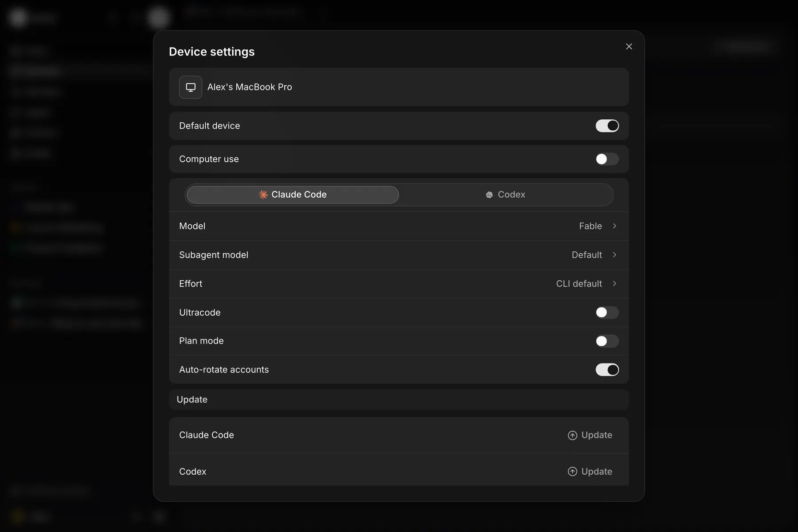Click the Claude Code starburst icon
The height and width of the screenshot is (532, 798).
click(263, 195)
